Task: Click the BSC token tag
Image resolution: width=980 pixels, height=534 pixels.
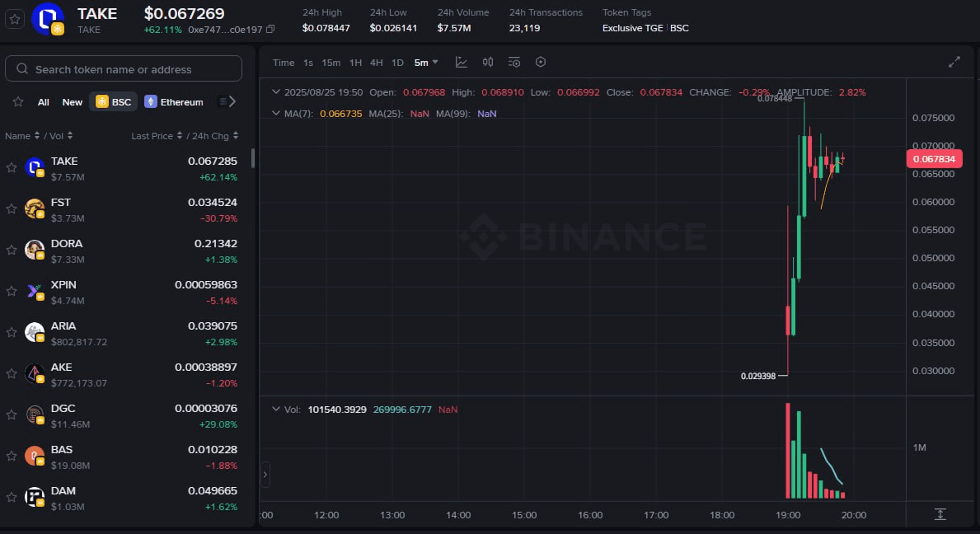Action: [x=679, y=28]
